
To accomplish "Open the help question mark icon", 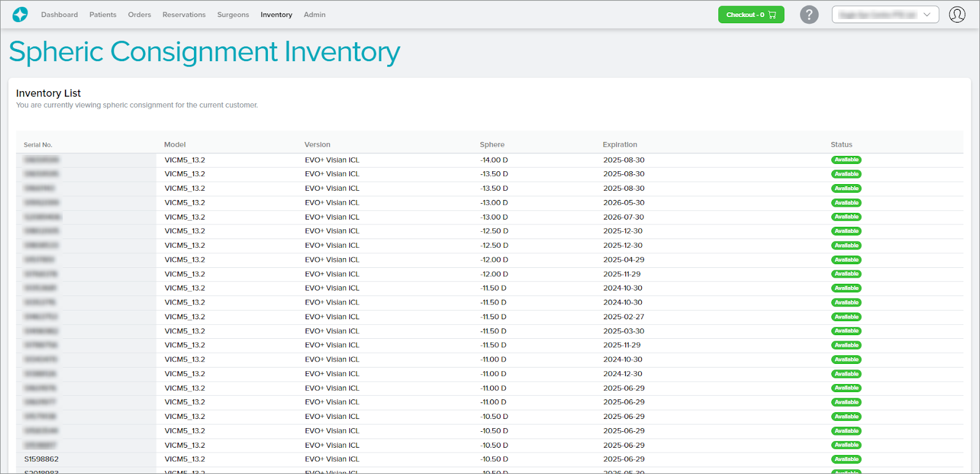I will pyautogui.click(x=809, y=15).
